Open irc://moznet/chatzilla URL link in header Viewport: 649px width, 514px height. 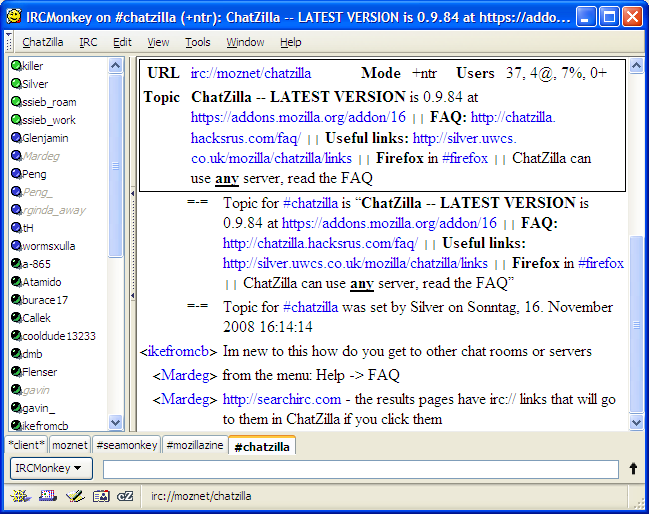click(x=251, y=74)
